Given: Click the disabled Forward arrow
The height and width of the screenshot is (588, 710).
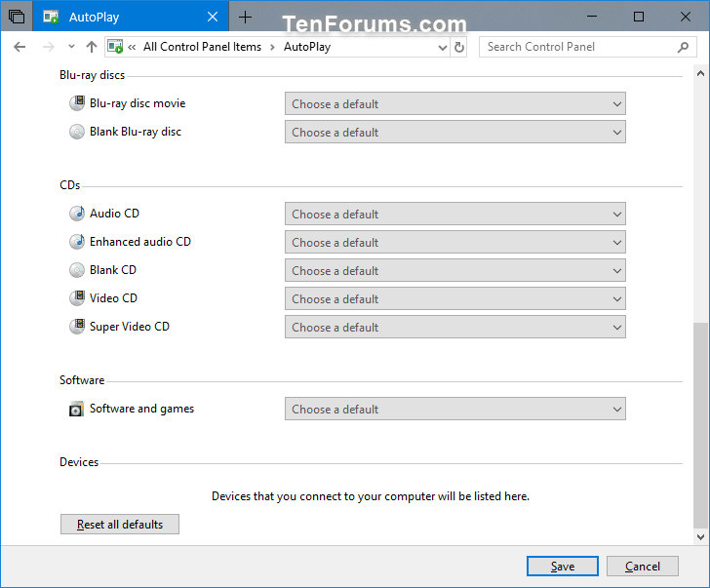Looking at the screenshot, I should pos(48,47).
